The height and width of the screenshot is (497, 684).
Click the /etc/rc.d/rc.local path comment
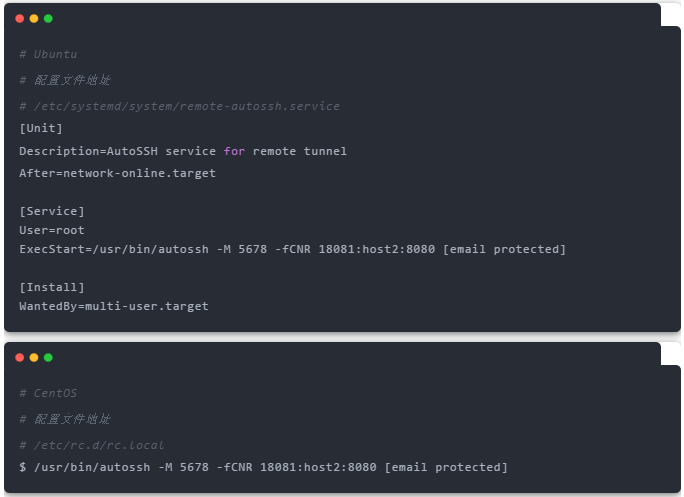pyautogui.click(x=92, y=445)
